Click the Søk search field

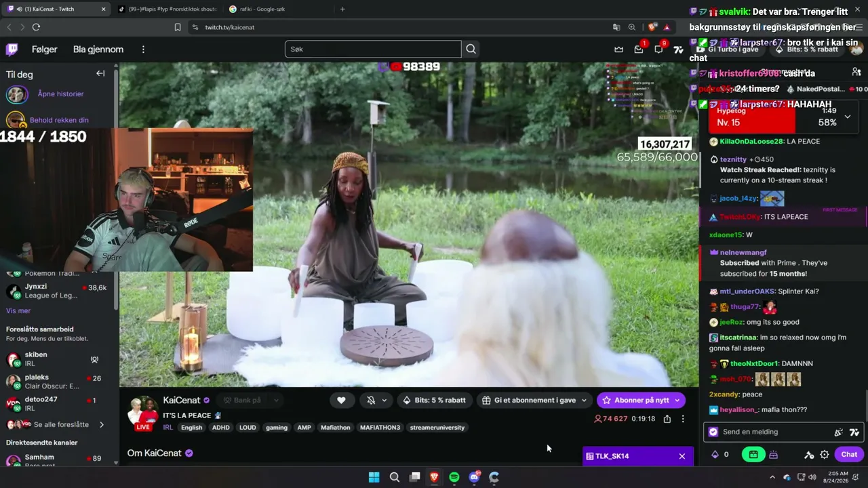(373, 49)
